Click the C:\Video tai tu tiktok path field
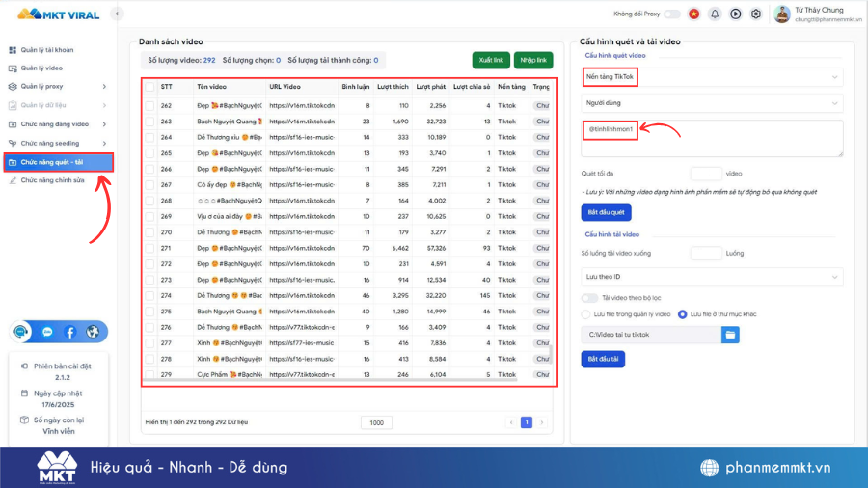The image size is (868, 488). (x=651, y=335)
